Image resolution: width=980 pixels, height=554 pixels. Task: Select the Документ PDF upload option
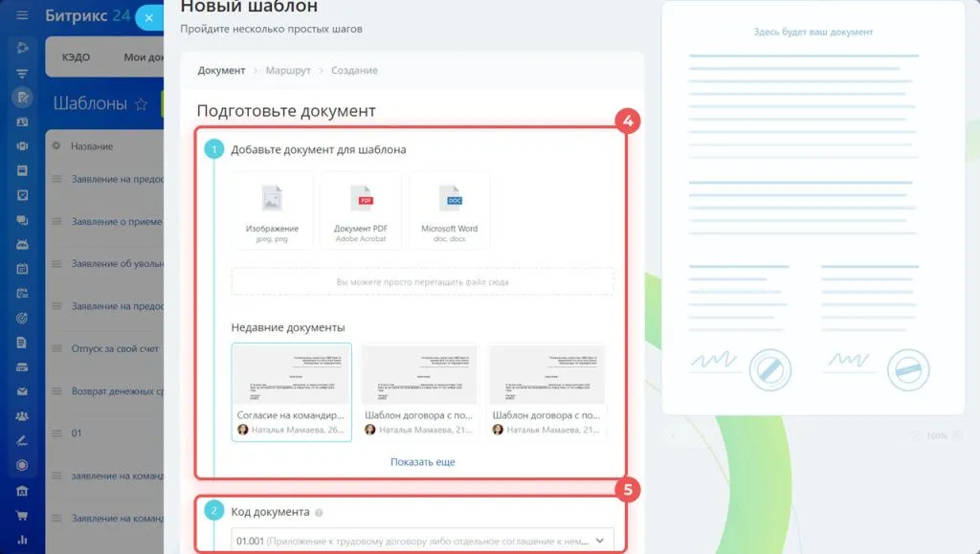click(x=361, y=211)
